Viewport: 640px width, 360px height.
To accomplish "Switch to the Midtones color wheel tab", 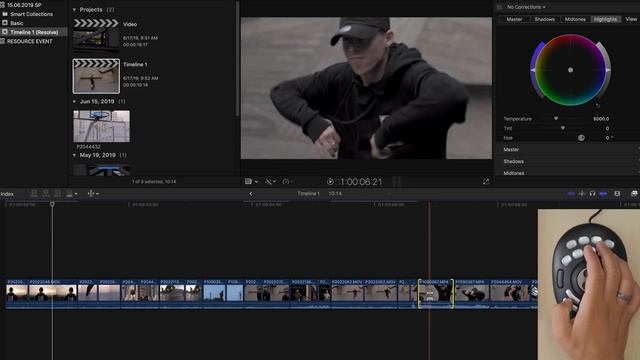I will click(575, 19).
